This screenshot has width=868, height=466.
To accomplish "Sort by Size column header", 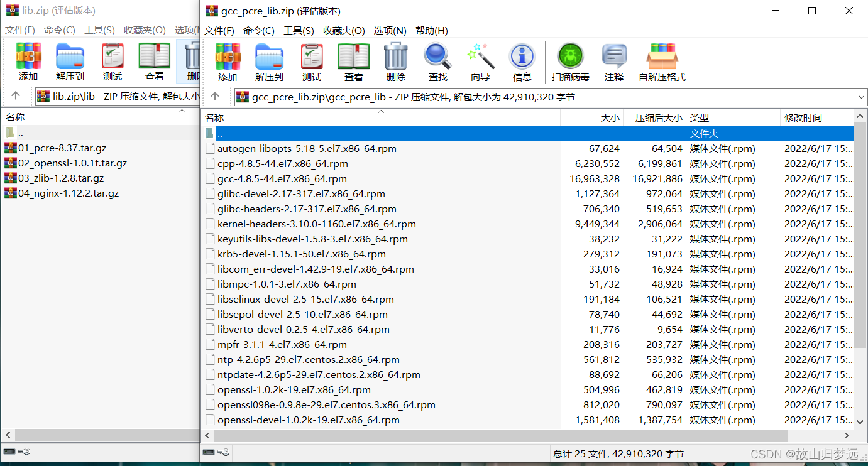I will tap(592, 117).
